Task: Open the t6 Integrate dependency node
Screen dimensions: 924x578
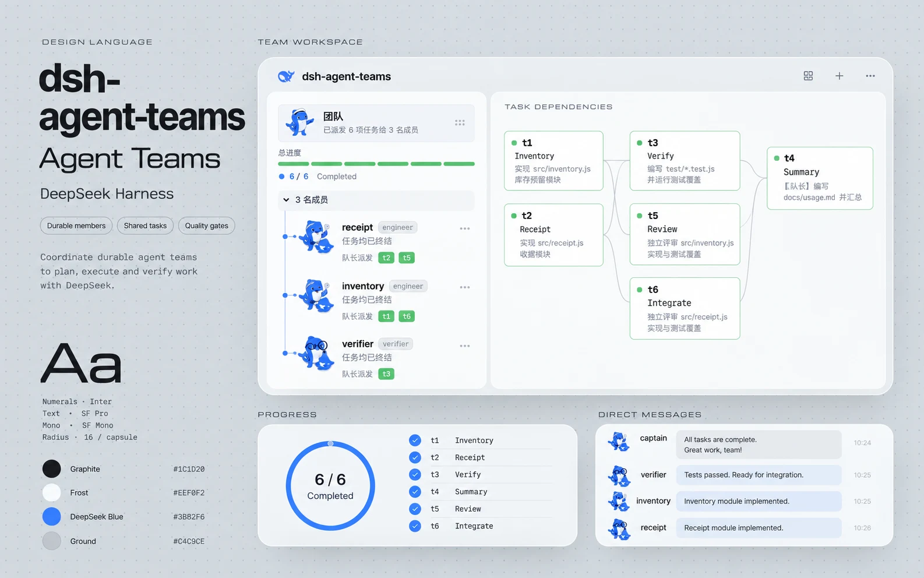Action: tap(685, 308)
